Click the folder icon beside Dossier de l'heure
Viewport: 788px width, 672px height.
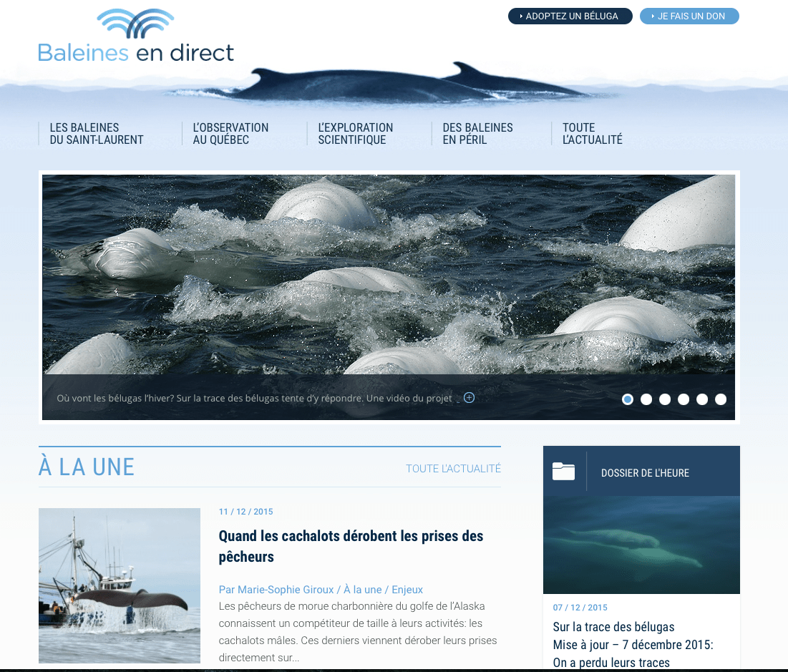coord(563,472)
